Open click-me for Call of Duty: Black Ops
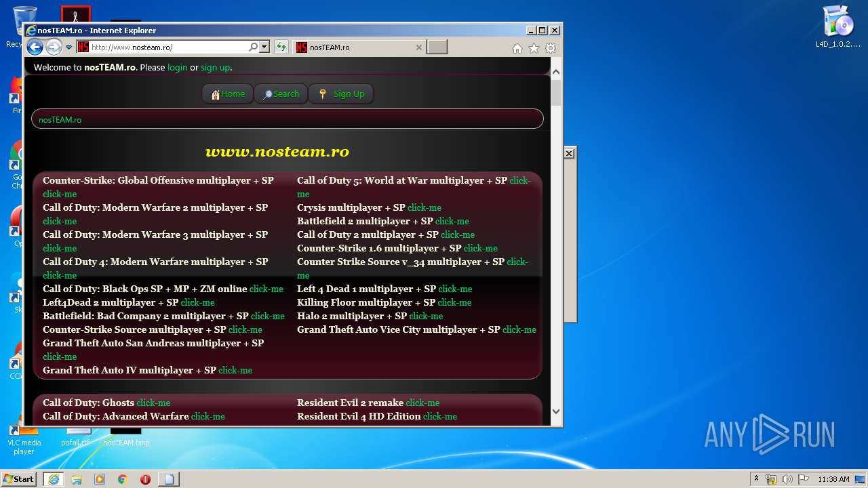Viewport: 868px width, 488px height. pos(267,289)
